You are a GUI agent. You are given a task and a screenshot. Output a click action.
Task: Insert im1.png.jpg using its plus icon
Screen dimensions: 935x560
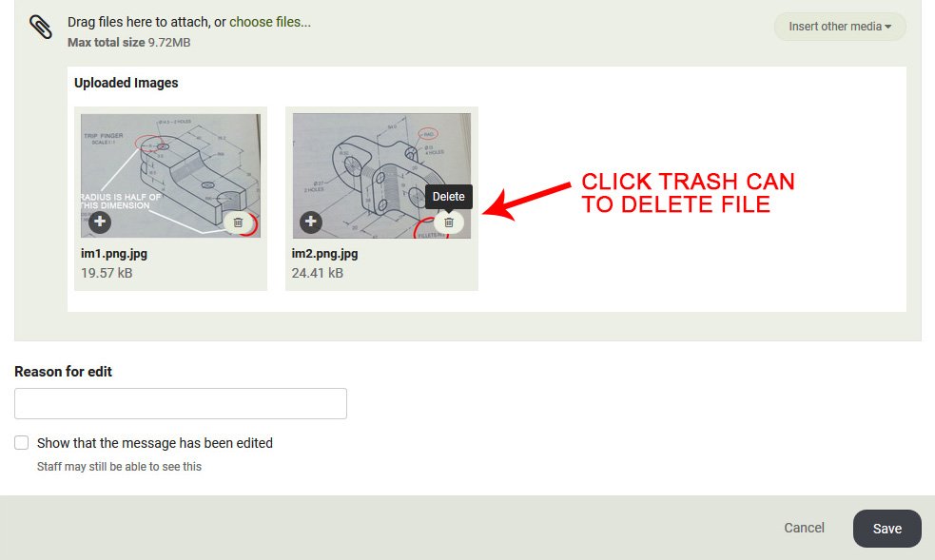100,222
